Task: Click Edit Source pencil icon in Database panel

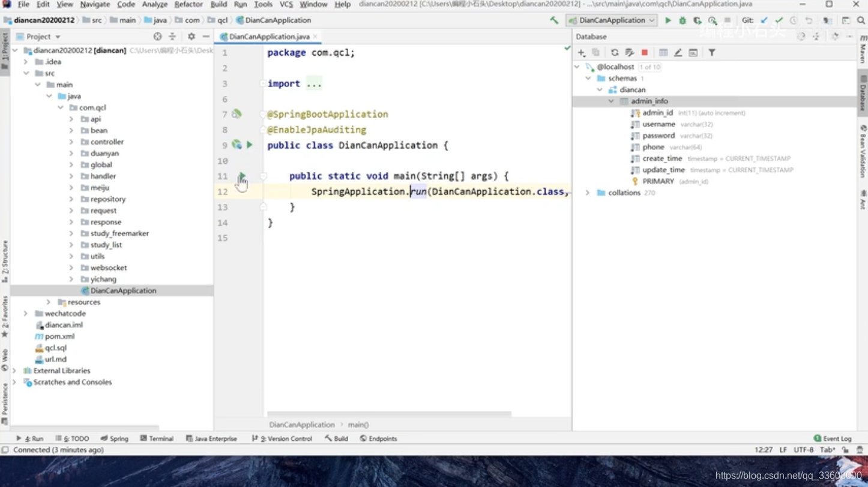Action: click(x=678, y=53)
